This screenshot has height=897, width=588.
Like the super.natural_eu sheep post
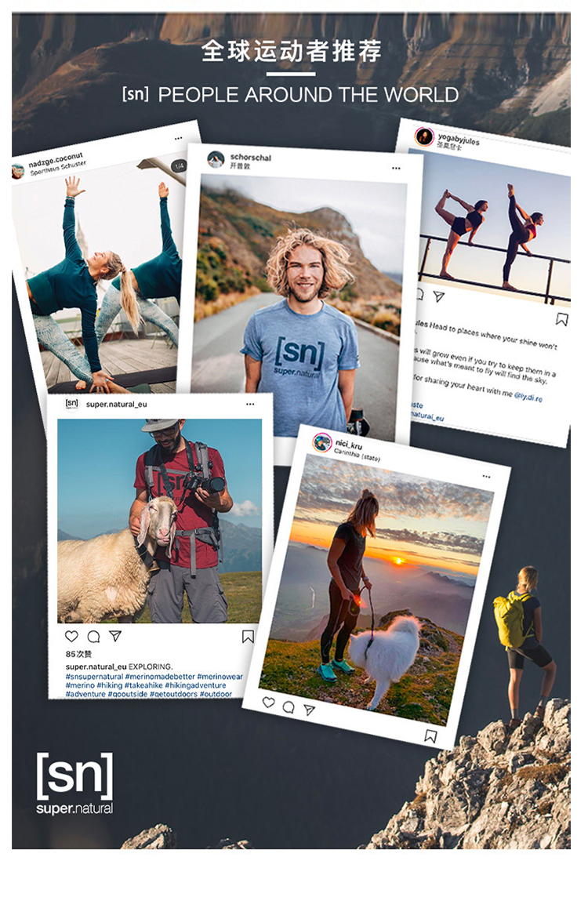click(71, 636)
